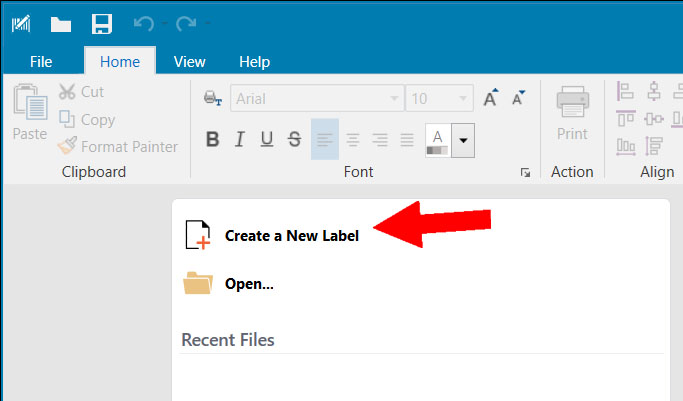The width and height of the screenshot is (683, 401).
Task: Click the new label document icon
Action: coord(198,235)
